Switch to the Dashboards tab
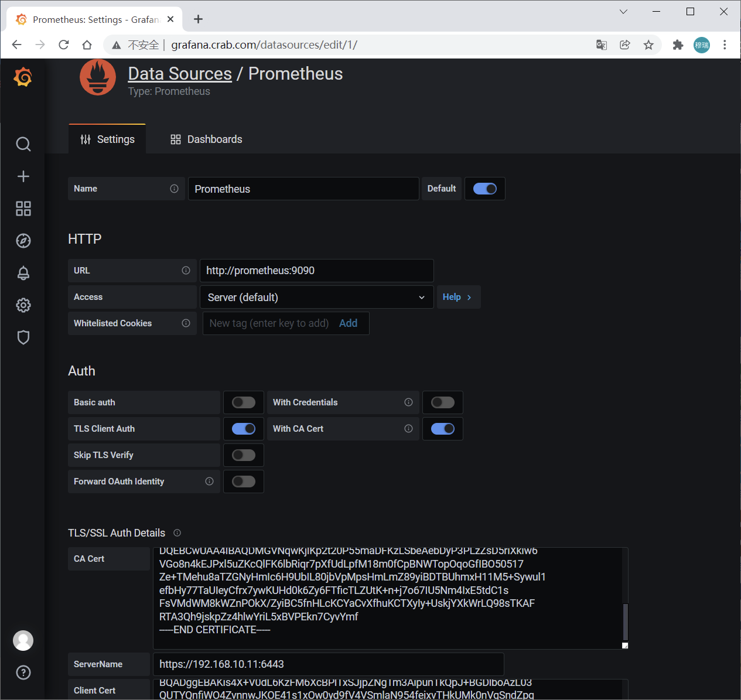Screen dimensions: 741x700 206,139
